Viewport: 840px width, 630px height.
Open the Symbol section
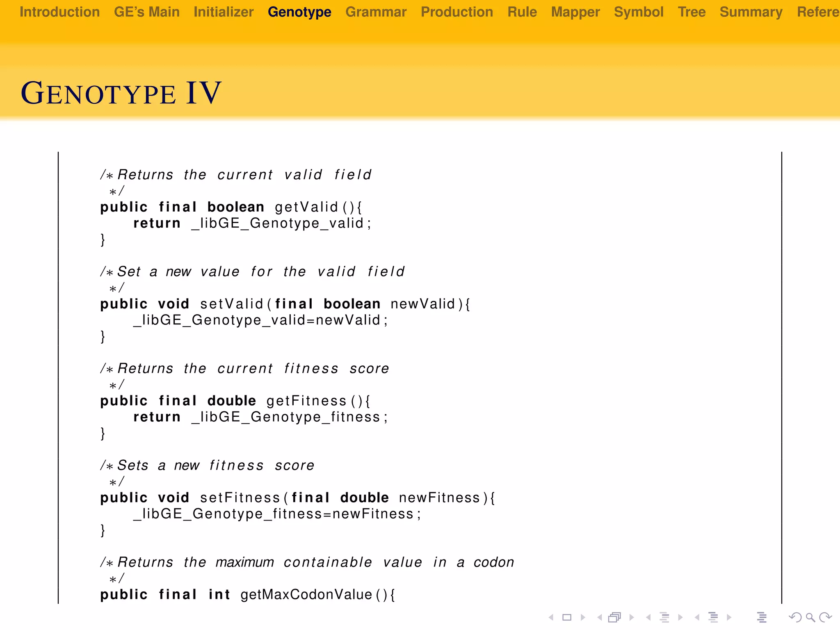639,12
